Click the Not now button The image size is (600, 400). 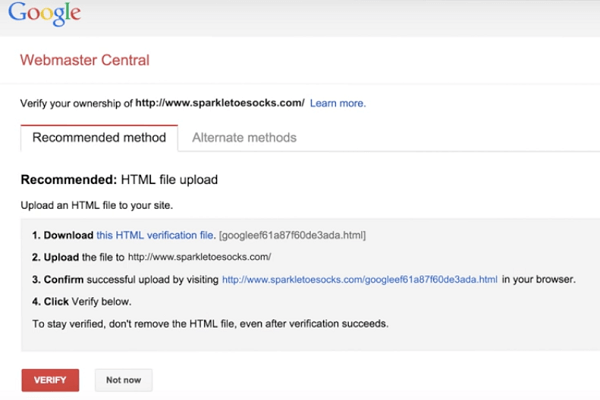(124, 380)
